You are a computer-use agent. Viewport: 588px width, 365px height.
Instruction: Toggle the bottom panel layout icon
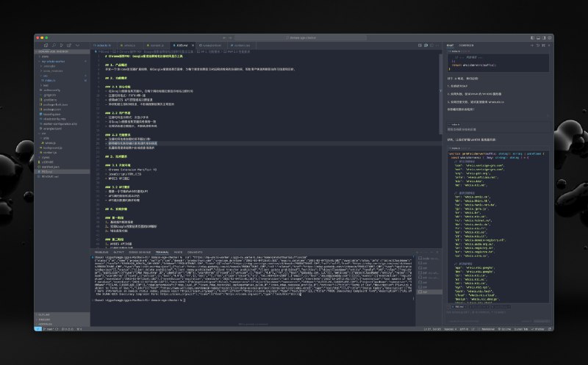[x=539, y=38]
